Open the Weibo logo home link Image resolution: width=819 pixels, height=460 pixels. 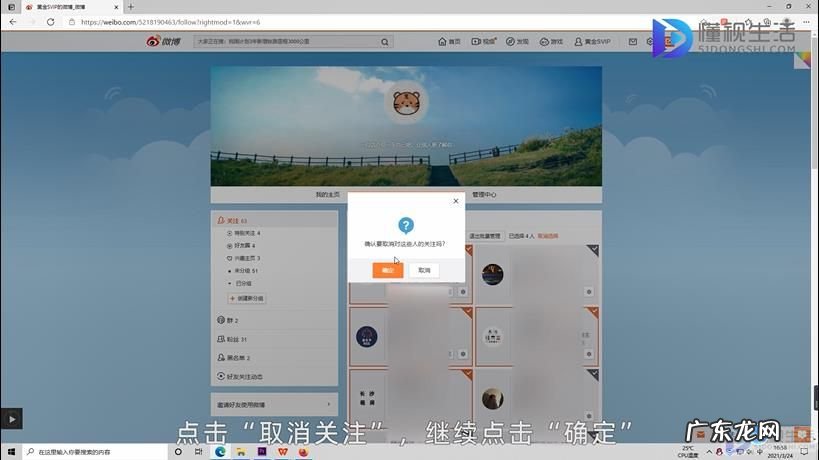click(163, 41)
